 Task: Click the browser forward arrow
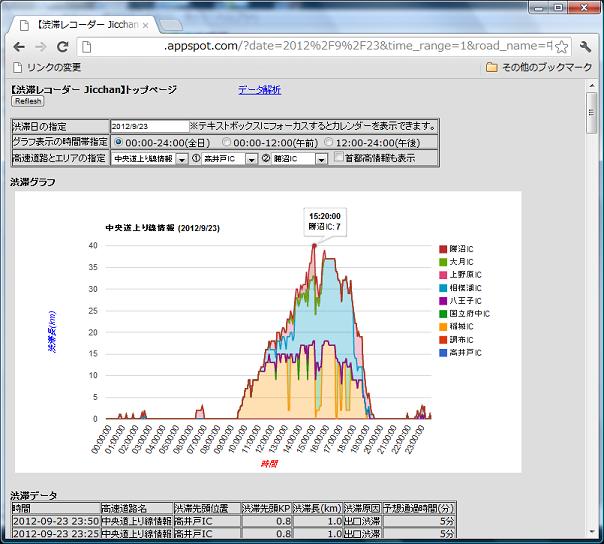click(40, 47)
